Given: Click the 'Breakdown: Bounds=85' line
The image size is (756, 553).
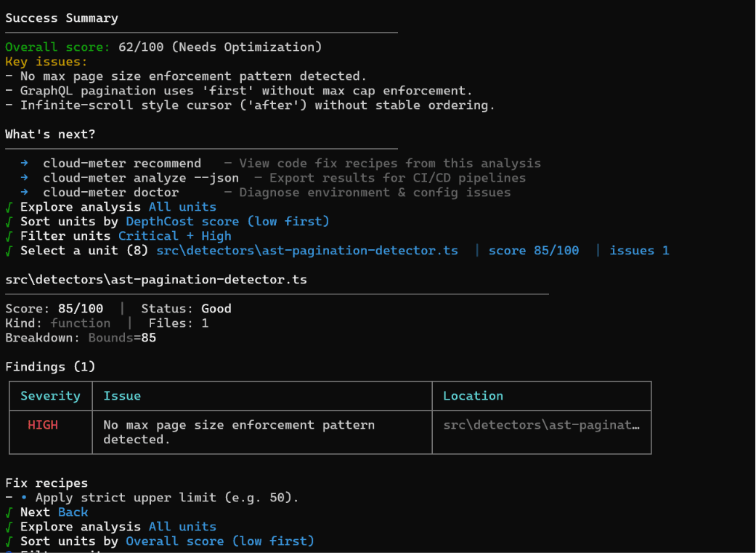Looking at the screenshot, I should (x=81, y=337).
